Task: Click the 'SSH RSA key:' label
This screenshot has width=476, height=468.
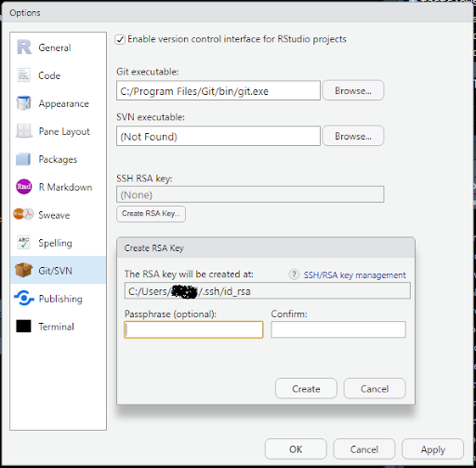Action: point(144,179)
